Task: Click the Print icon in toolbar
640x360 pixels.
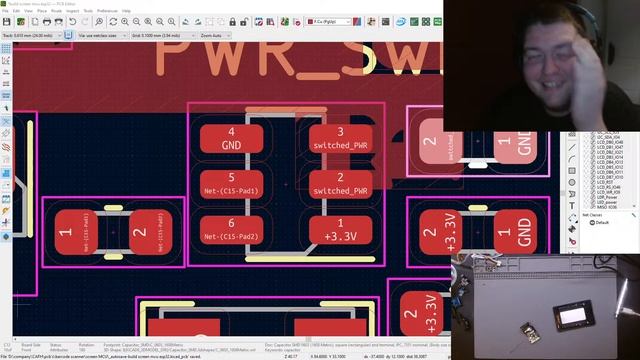Action: 47,22
